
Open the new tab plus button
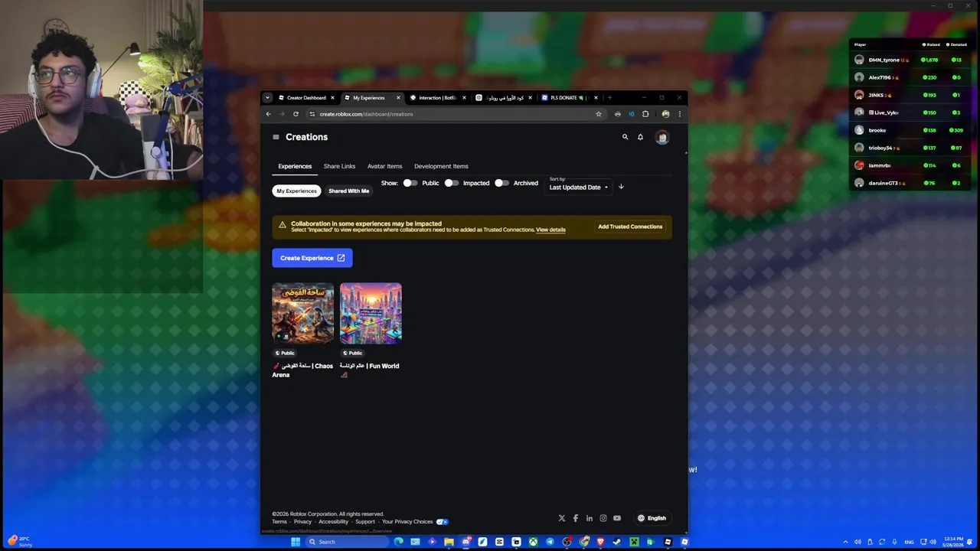pyautogui.click(x=609, y=98)
